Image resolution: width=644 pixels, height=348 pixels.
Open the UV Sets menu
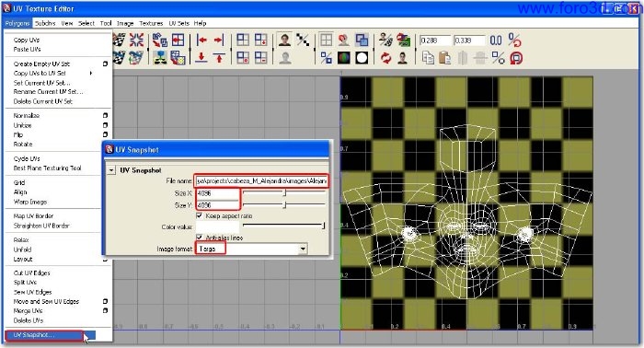179,23
